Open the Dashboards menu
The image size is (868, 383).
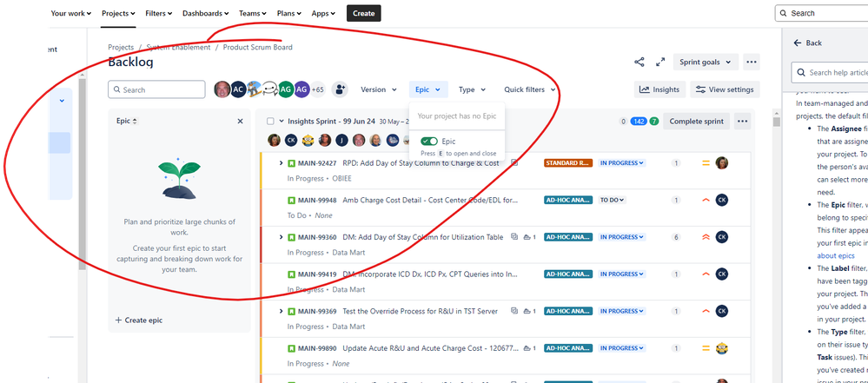[x=205, y=13]
